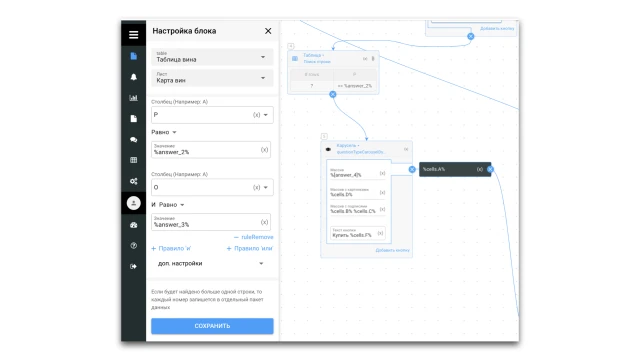The height and width of the screenshot is (360, 640).
Task: Open the Таблица вина table dropdown
Action: coord(212,57)
